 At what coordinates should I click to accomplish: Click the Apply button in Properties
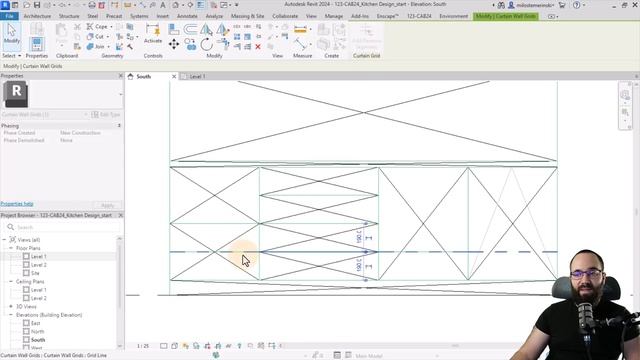pyautogui.click(x=108, y=205)
